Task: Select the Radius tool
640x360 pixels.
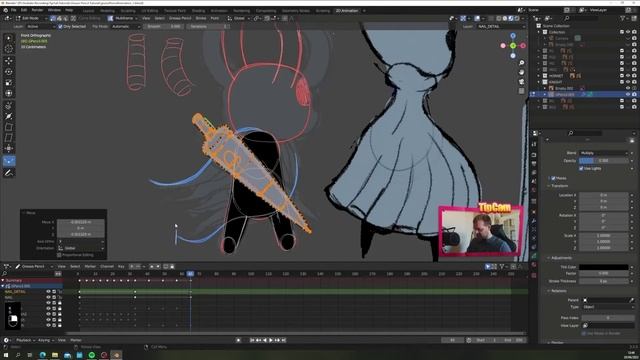Action: [x=9, y=116]
